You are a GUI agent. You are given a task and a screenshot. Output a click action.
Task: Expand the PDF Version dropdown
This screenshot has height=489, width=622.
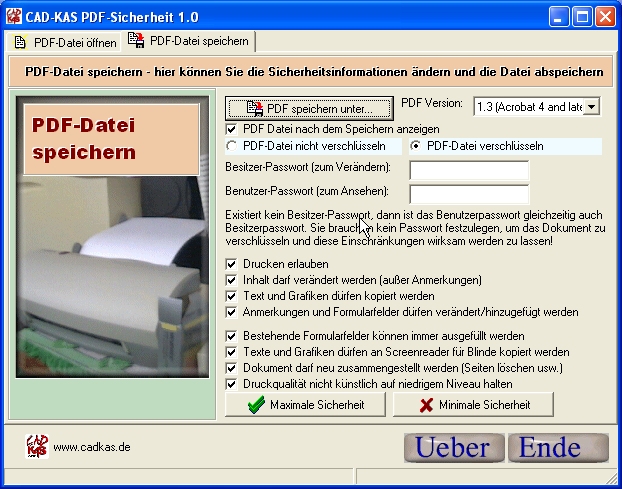click(590, 107)
